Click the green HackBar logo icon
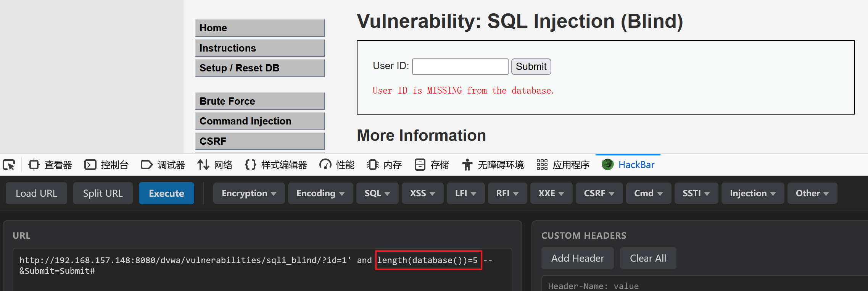Viewport: 868px width, 291px height. [x=608, y=165]
